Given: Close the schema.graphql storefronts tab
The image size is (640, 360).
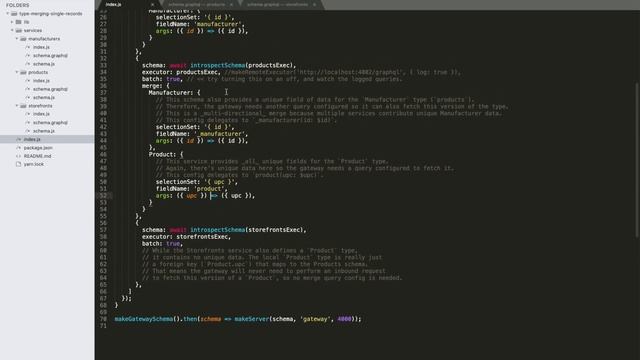Looking at the screenshot, I should pyautogui.click(x=314, y=4).
